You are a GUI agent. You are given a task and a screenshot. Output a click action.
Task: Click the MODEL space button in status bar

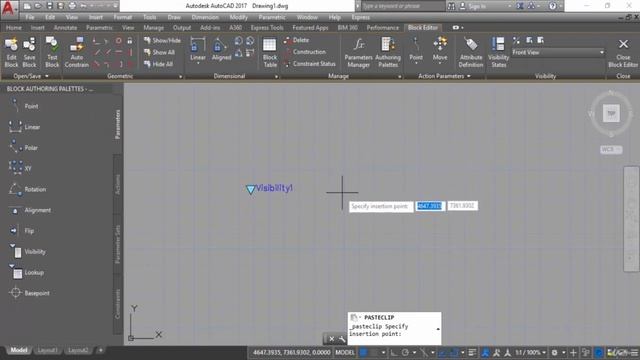tap(345, 353)
